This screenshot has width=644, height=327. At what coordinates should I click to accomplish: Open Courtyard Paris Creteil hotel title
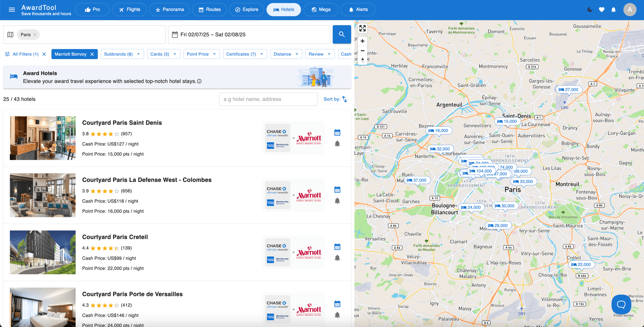point(115,237)
